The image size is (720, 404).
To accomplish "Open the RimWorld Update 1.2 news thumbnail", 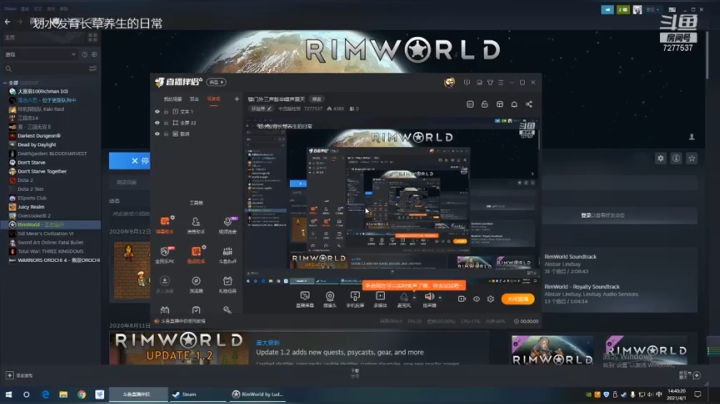I will point(179,348).
